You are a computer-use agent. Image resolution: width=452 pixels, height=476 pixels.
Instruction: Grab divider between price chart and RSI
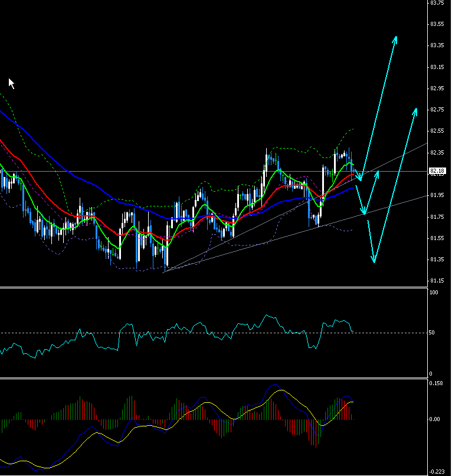tap(212, 287)
